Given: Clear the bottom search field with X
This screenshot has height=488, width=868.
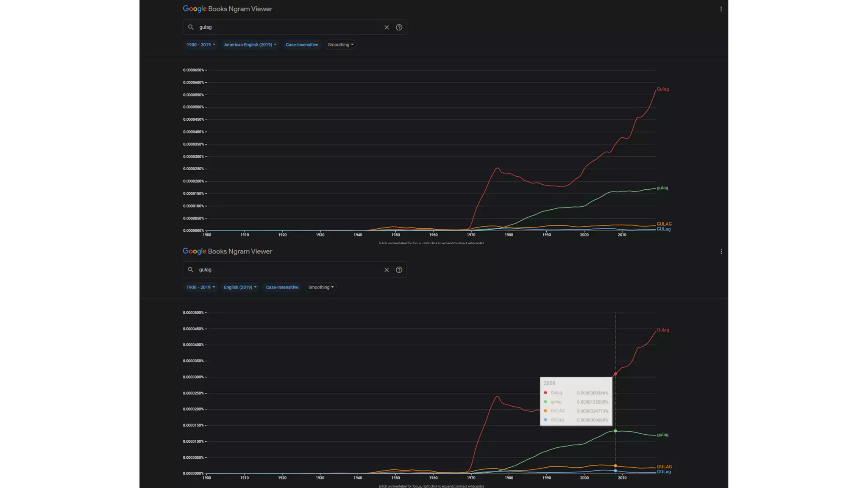Looking at the screenshot, I should point(387,270).
